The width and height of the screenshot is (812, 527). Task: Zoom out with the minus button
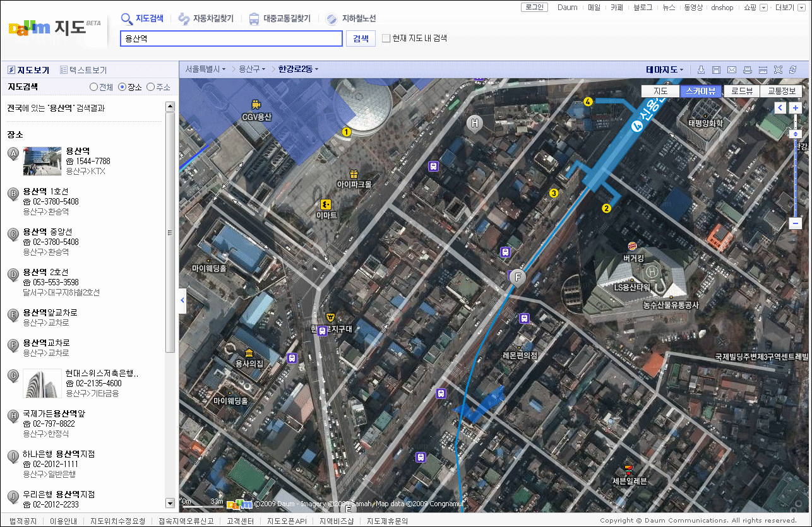coord(796,223)
